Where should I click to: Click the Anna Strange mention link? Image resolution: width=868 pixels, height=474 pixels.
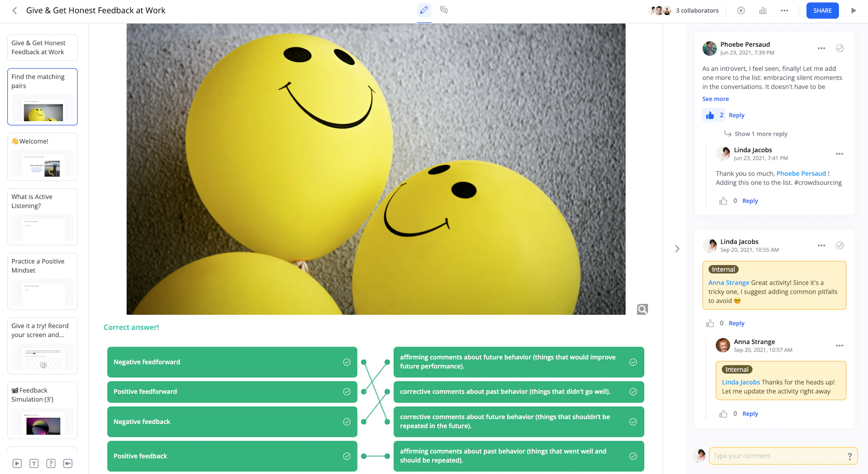[x=729, y=283]
